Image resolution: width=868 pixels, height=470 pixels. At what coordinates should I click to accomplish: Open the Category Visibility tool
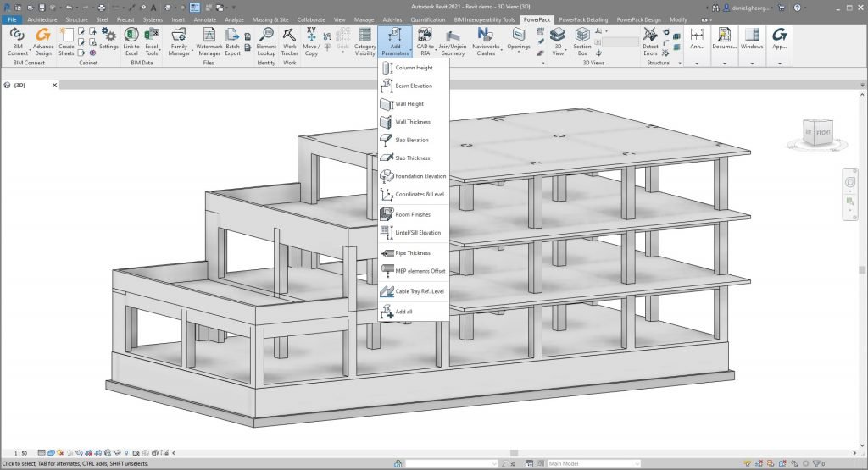pyautogui.click(x=364, y=42)
